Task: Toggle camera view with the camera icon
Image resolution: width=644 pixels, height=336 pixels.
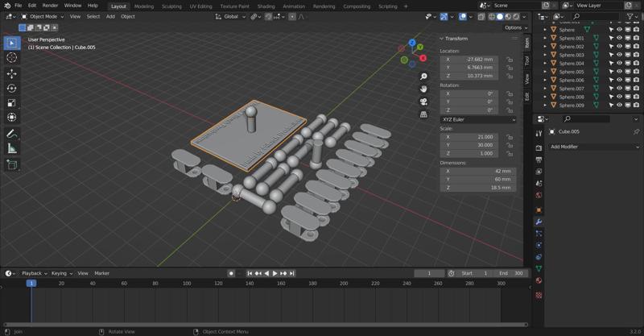Action: point(423,102)
